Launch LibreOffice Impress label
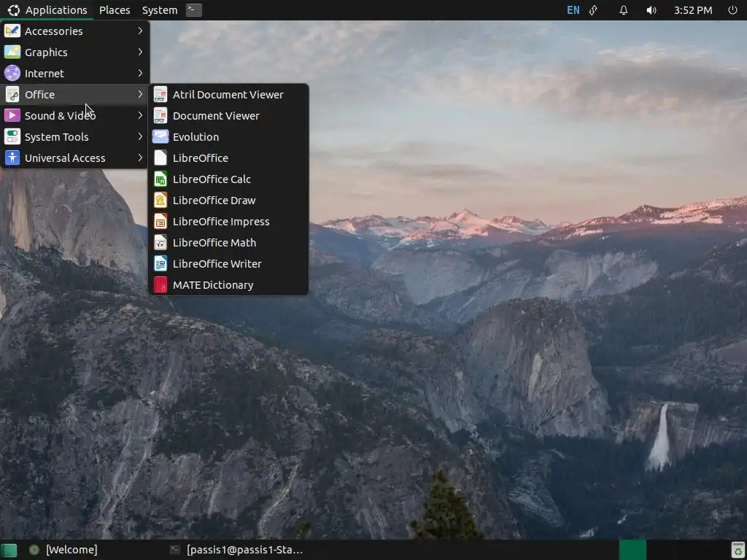 click(x=221, y=222)
